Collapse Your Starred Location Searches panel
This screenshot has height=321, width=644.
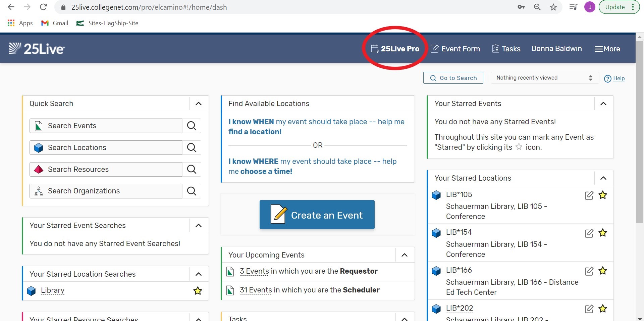[x=199, y=274]
